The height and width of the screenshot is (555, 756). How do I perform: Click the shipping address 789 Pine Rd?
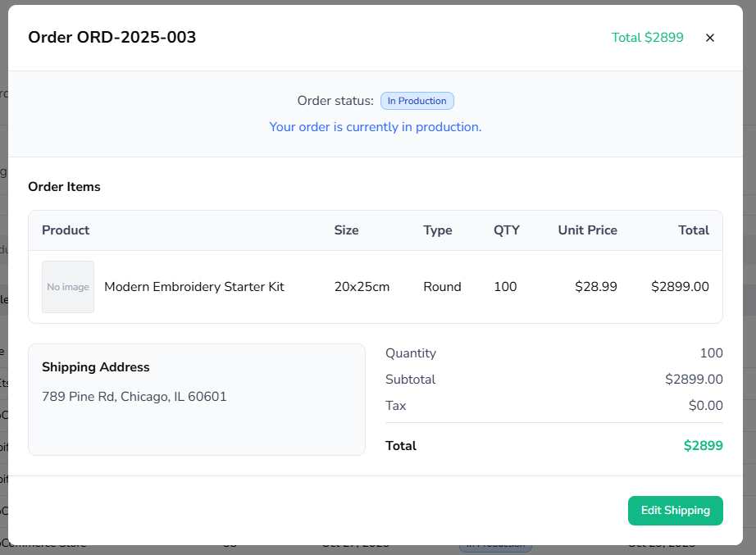[x=134, y=397]
